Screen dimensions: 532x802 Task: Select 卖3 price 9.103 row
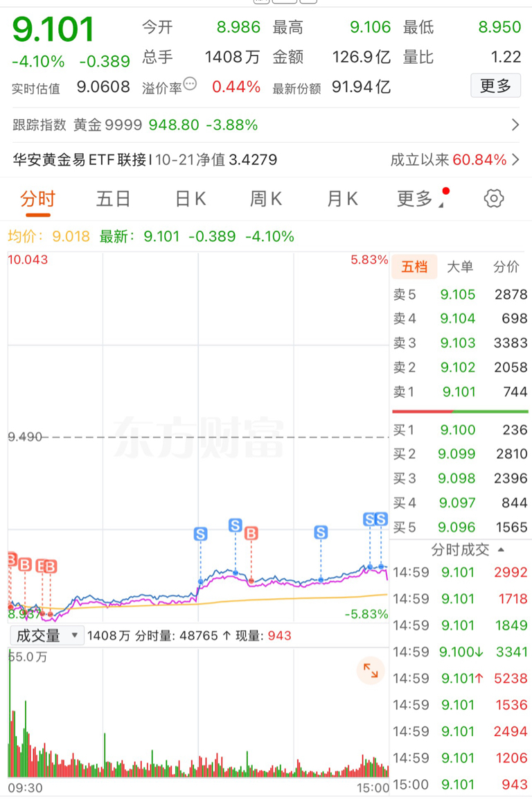(x=460, y=343)
